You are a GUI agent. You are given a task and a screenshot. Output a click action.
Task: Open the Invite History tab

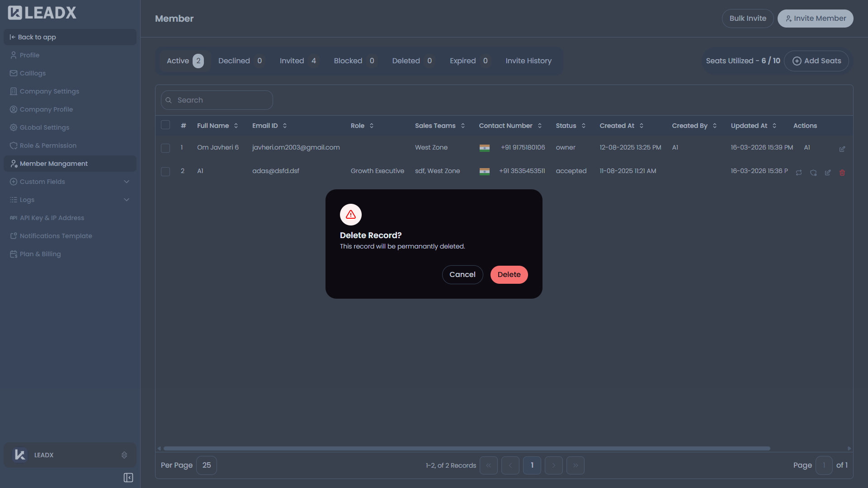tap(528, 61)
